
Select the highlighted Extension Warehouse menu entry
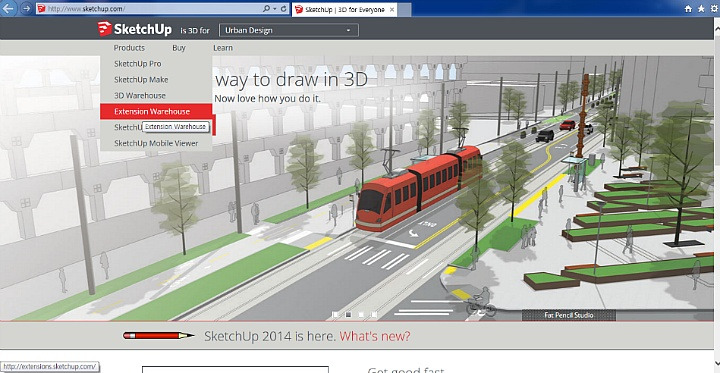[x=156, y=111]
